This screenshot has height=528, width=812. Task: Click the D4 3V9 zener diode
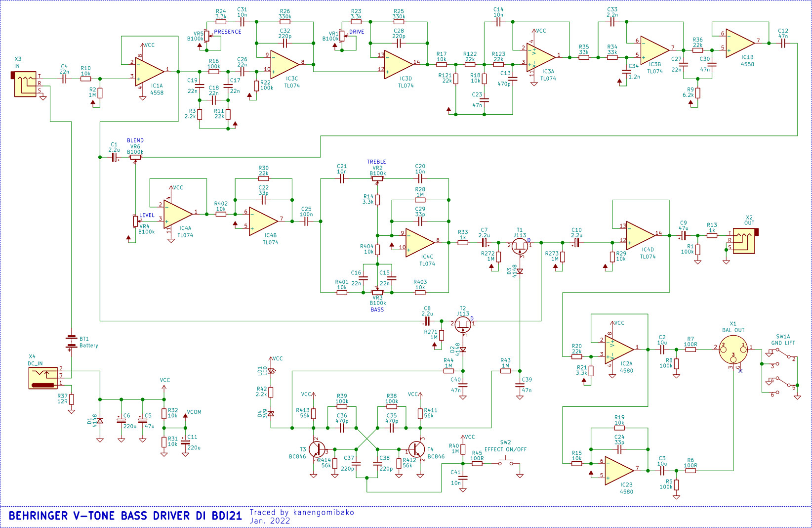pyautogui.click(x=271, y=413)
